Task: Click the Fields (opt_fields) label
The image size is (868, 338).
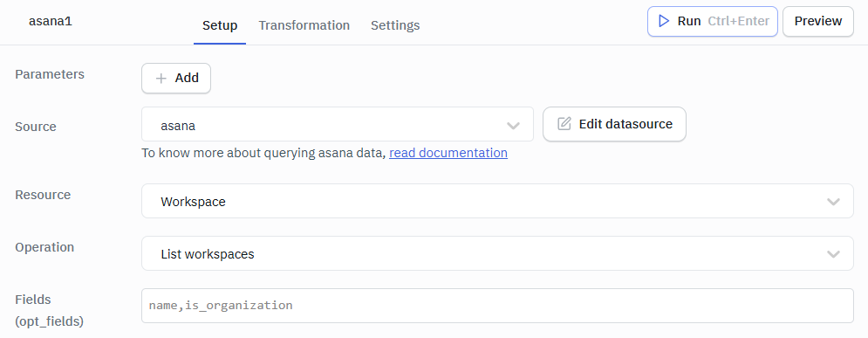Action: pyautogui.click(x=49, y=310)
